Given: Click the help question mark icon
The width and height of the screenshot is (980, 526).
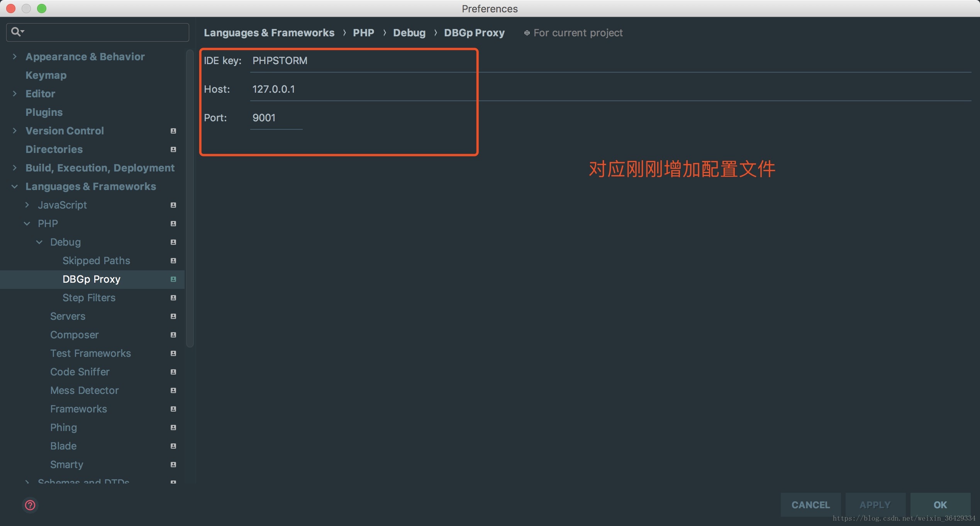Looking at the screenshot, I should pyautogui.click(x=30, y=505).
